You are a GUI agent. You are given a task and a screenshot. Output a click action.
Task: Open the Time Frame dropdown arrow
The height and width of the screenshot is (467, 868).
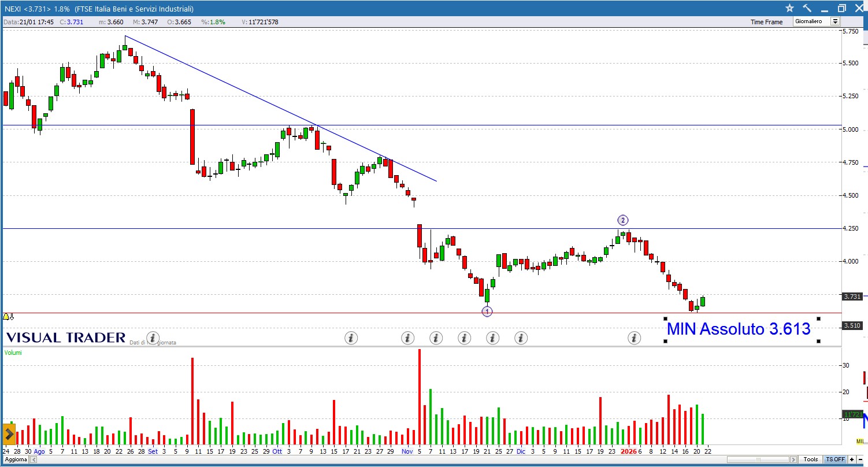[834, 21]
